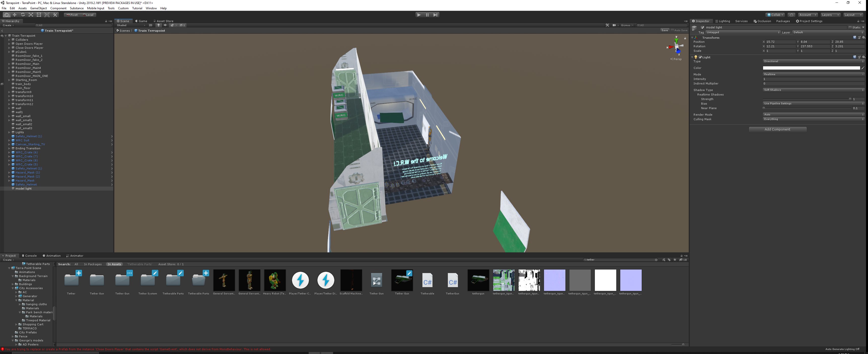Open the Shadow Type dropdown
868x354 pixels.
[x=813, y=90]
